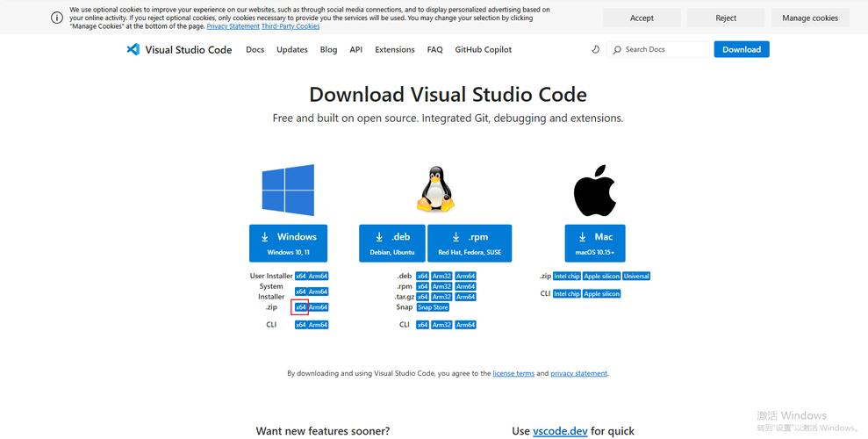Select Linux CLI Arm64 download

[x=465, y=325]
